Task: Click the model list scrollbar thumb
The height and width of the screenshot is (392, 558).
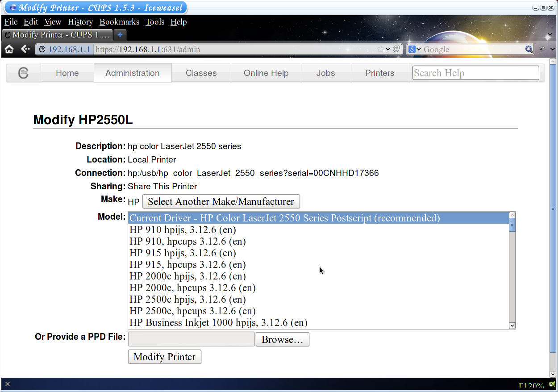Action: (x=512, y=225)
